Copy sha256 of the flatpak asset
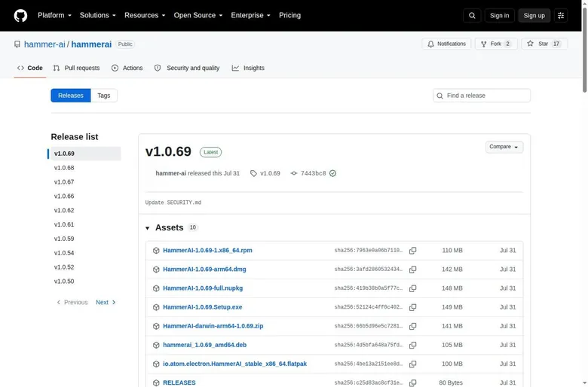The height and width of the screenshot is (387, 588). point(412,364)
